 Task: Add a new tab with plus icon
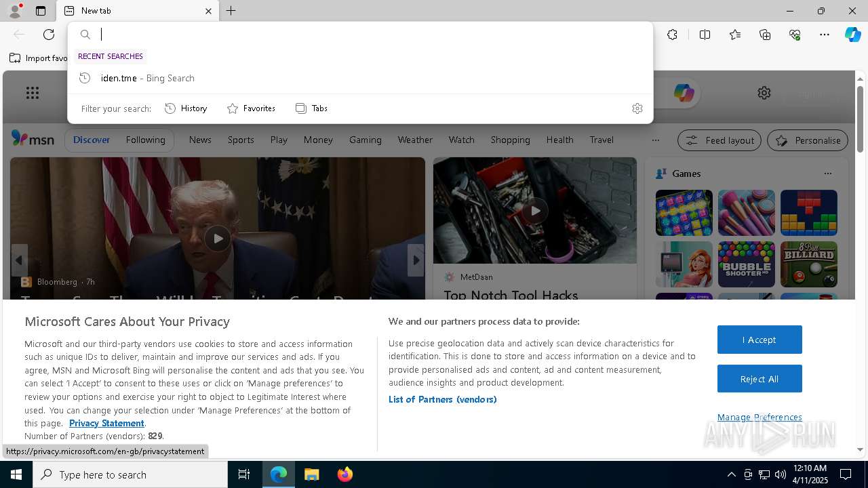[231, 11]
